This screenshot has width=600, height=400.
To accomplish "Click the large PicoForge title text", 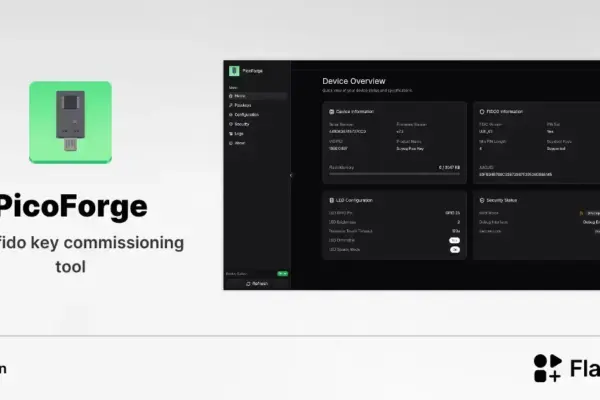I will coord(73,207).
